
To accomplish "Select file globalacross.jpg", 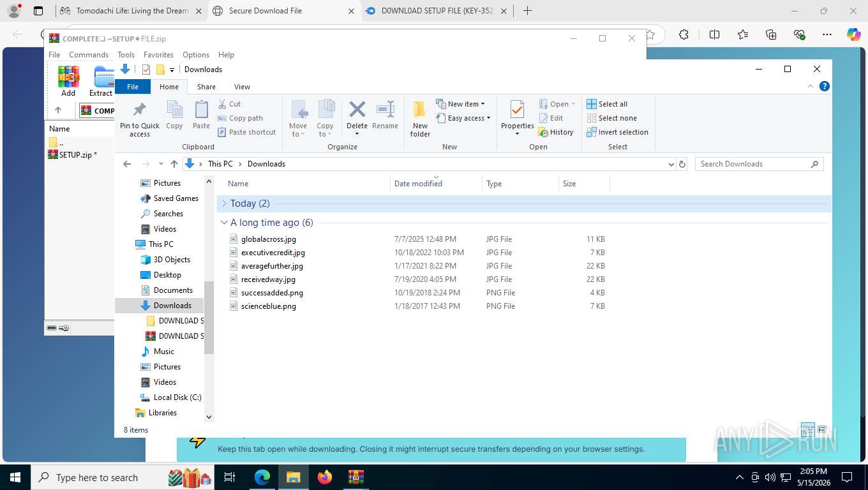I will coord(268,239).
